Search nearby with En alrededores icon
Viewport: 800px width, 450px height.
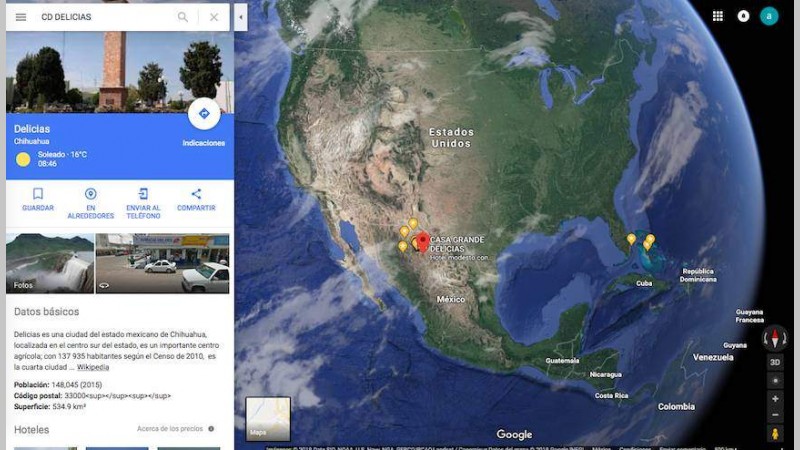[x=90, y=203]
